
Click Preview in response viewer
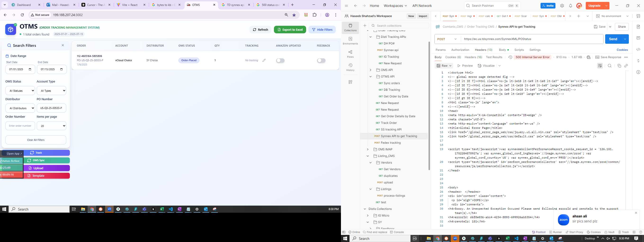465,66
